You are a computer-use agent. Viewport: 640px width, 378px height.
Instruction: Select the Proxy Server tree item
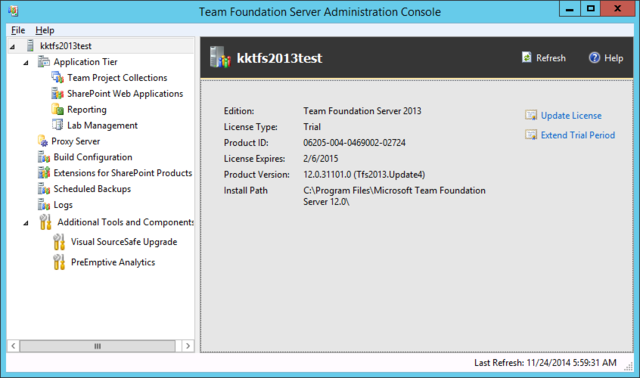coord(76,141)
